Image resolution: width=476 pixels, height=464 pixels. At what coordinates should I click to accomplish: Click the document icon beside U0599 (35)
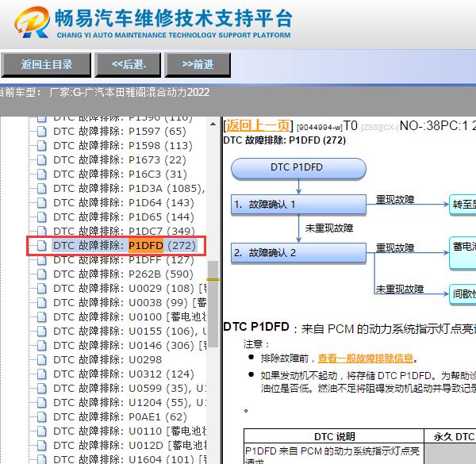tap(41, 388)
